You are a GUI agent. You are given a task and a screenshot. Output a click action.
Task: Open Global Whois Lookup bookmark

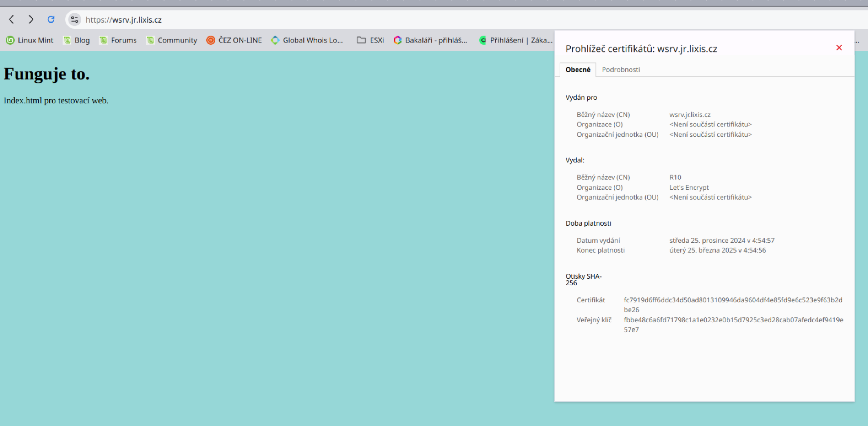click(x=307, y=40)
